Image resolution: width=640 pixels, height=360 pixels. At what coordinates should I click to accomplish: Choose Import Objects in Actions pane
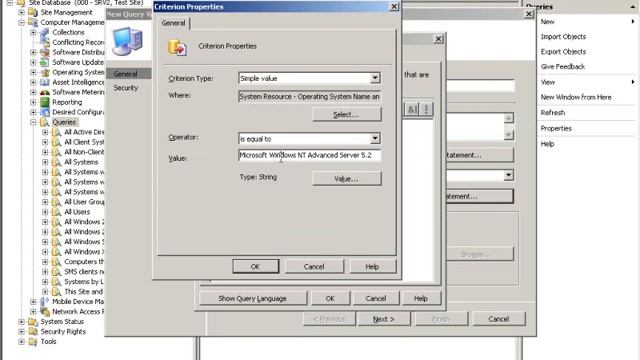click(563, 37)
